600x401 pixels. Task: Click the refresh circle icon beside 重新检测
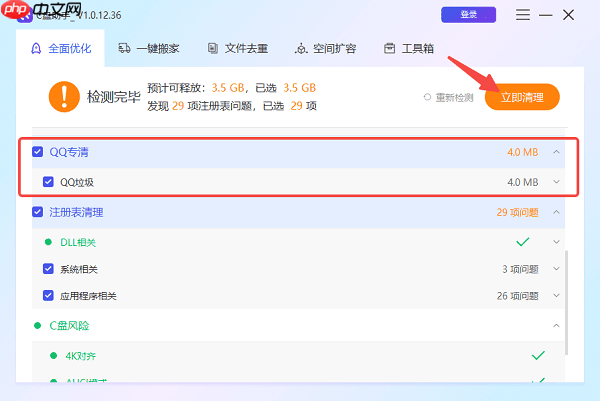pyautogui.click(x=427, y=97)
